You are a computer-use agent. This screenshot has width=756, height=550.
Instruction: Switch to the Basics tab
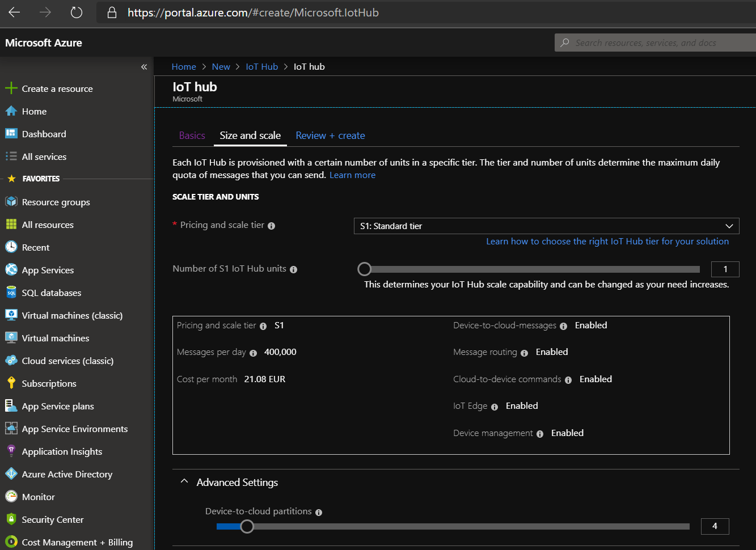(x=192, y=136)
